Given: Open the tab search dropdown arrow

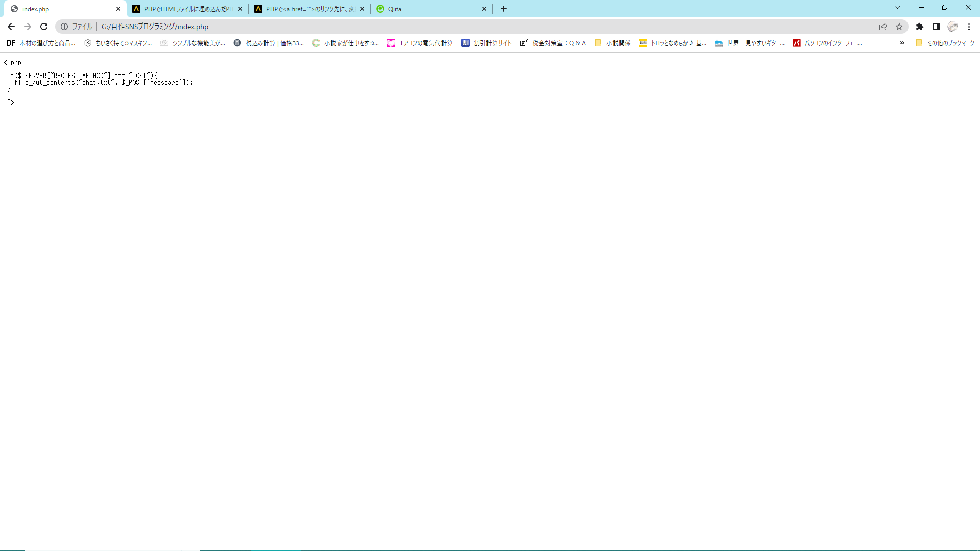Looking at the screenshot, I should tap(897, 7).
